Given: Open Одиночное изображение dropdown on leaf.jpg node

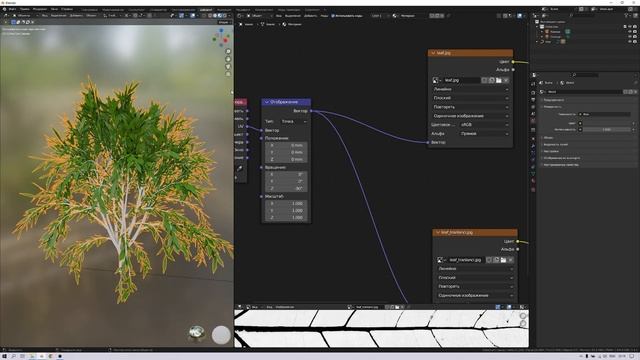Looking at the screenshot, I should [x=471, y=116].
